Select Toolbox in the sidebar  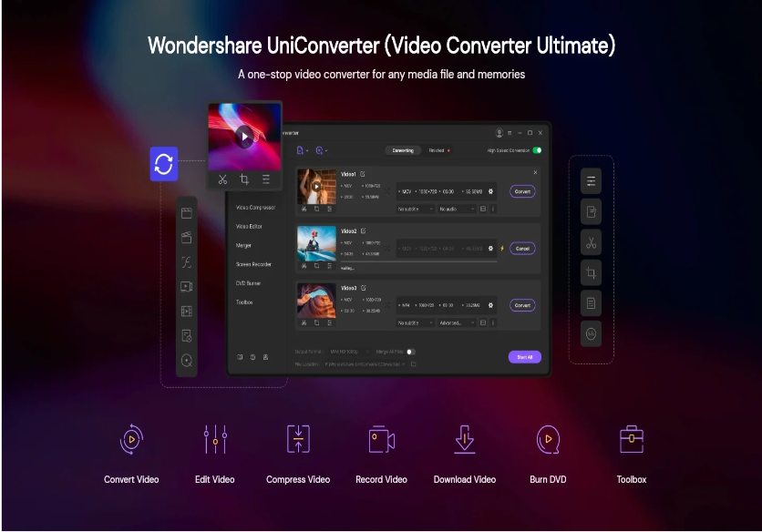pyautogui.click(x=244, y=302)
